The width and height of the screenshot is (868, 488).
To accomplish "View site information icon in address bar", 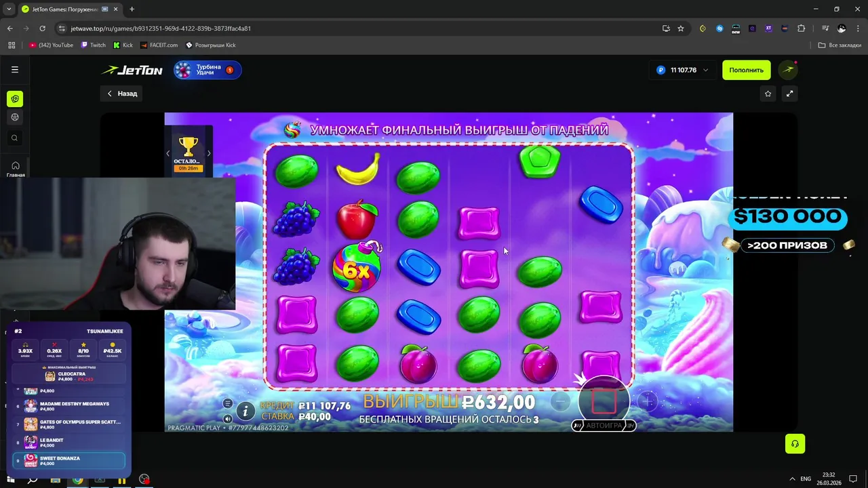I will [x=62, y=28].
